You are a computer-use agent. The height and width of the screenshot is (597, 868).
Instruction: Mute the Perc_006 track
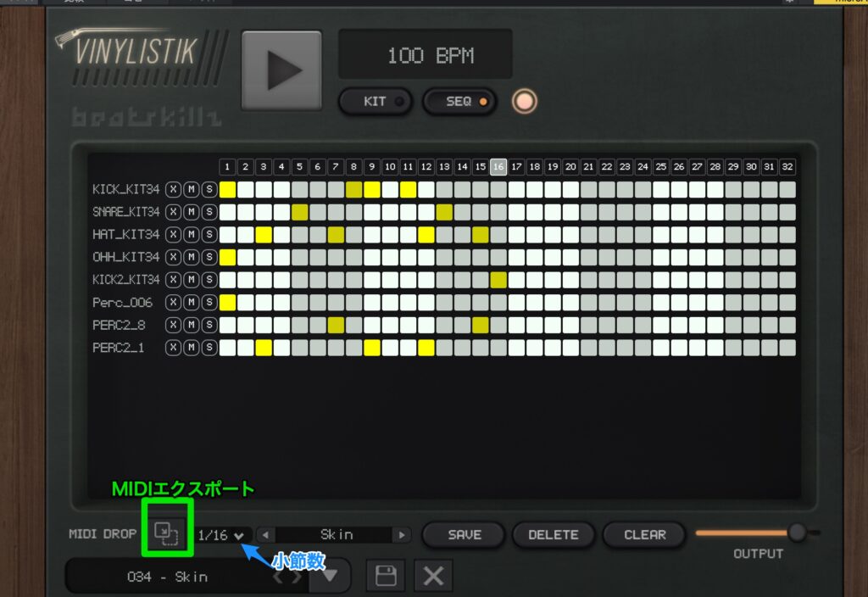pyautogui.click(x=191, y=303)
